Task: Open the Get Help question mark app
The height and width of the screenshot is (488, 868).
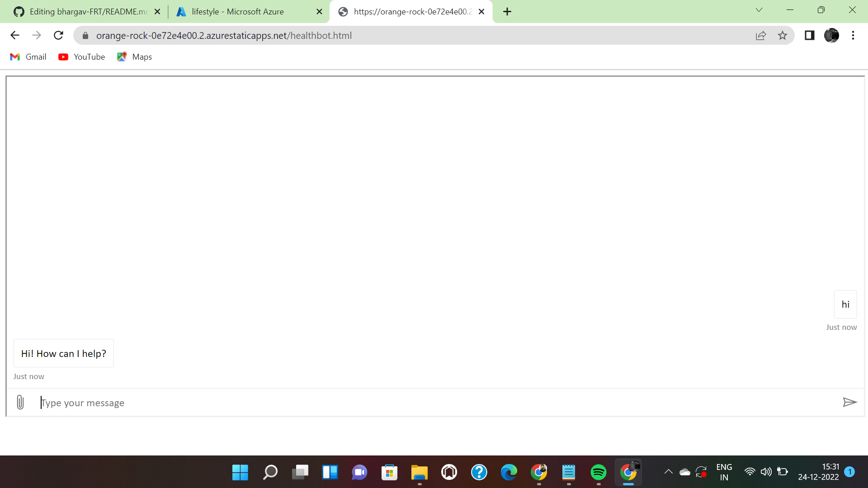Action: (479, 473)
